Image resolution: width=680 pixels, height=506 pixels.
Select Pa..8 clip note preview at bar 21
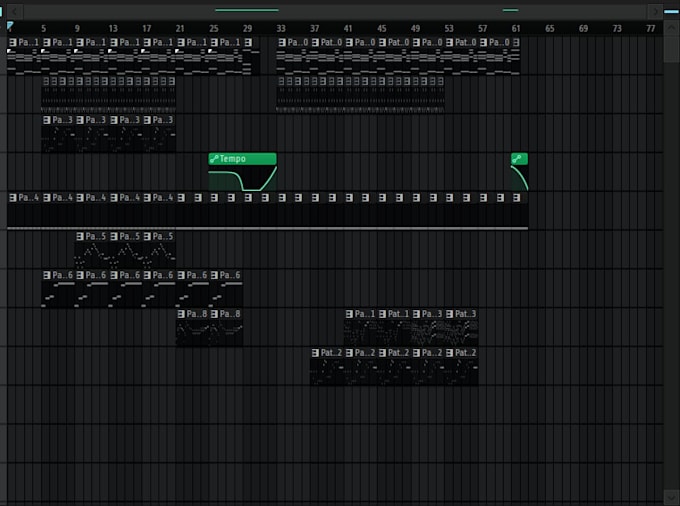(x=193, y=332)
